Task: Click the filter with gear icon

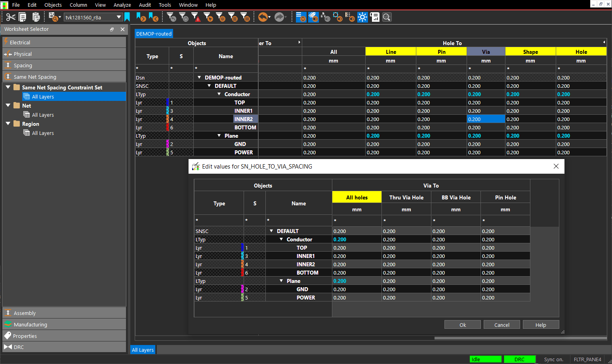Action: click(x=221, y=17)
